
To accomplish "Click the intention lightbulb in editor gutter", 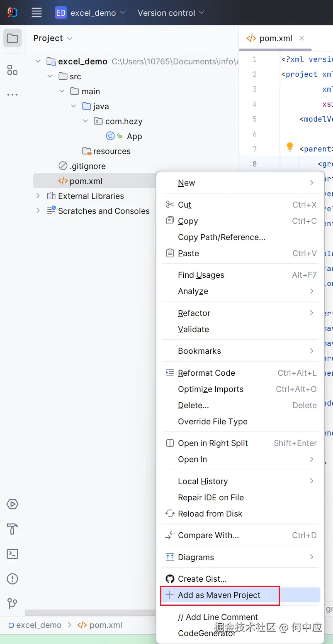I will point(290,147).
